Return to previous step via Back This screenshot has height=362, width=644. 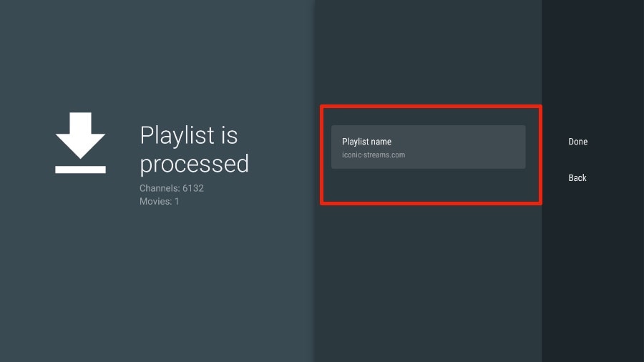click(577, 177)
